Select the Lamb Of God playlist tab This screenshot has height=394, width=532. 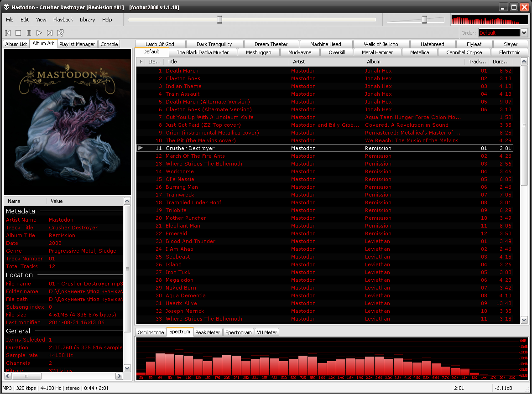(160, 44)
